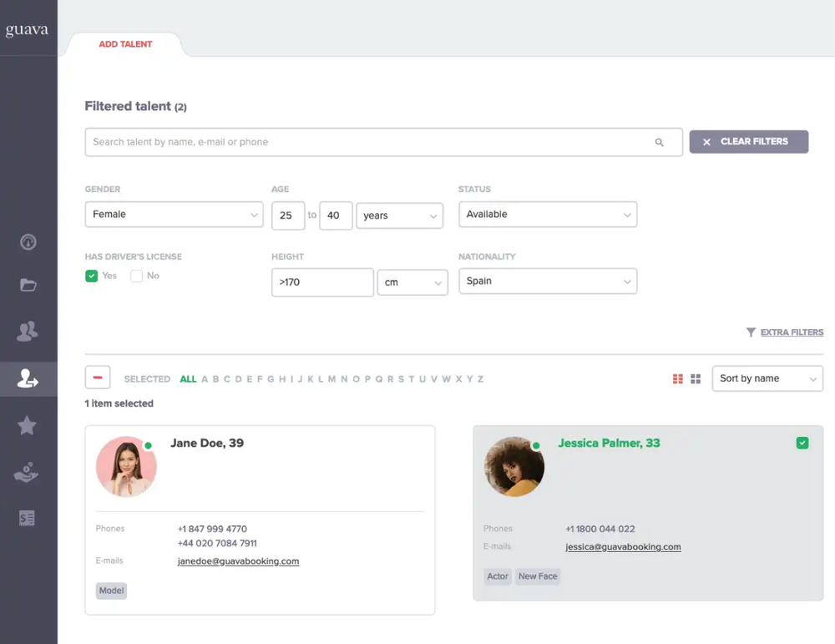Open the Add Talent person-with-arrow sidebar icon
This screenshot has height=644, width=835.
pos(28,378)
